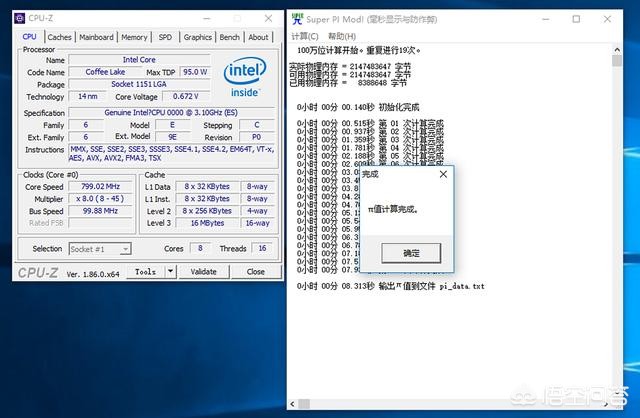Click the 第 01 次计算完成 result line
This screenshot has width=640, height=418.
coord(370,123)
